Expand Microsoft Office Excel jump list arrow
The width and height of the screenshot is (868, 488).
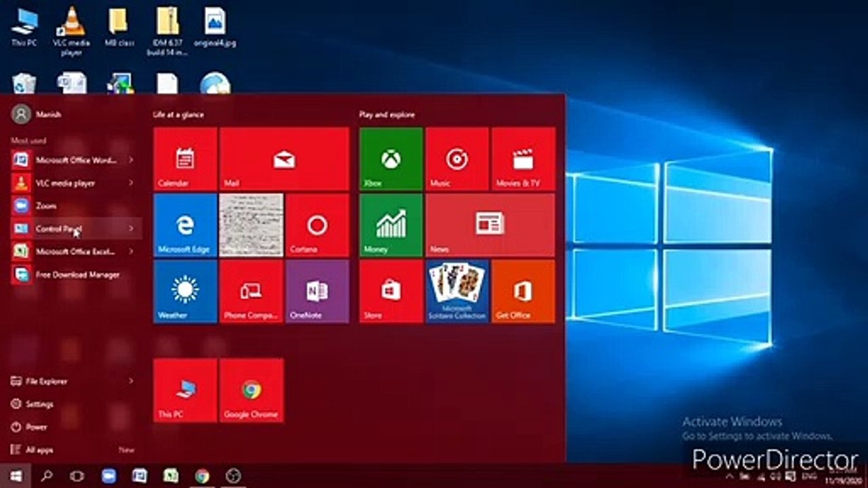[x=131, y=251]
